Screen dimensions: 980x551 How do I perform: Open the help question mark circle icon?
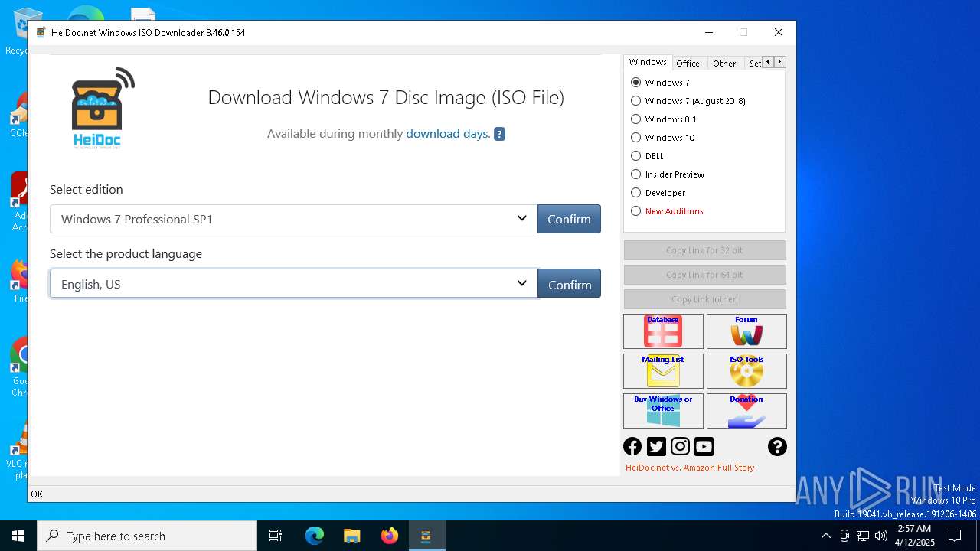(777, 446)
